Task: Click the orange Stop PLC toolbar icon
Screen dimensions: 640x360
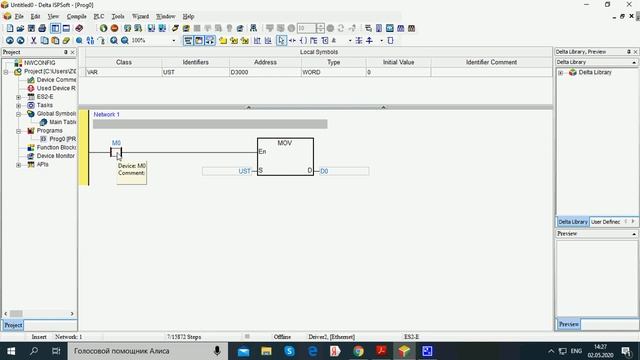Action: [115, 28]
